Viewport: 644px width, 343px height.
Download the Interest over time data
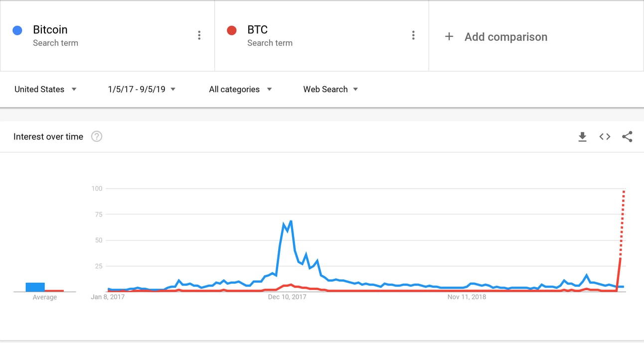(582, 137)
